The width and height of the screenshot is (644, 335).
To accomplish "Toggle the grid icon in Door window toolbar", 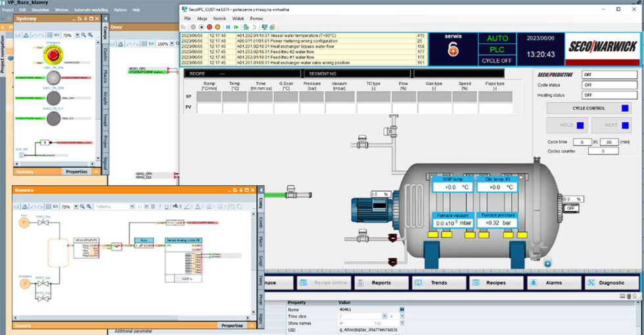I will coord(144,43).
